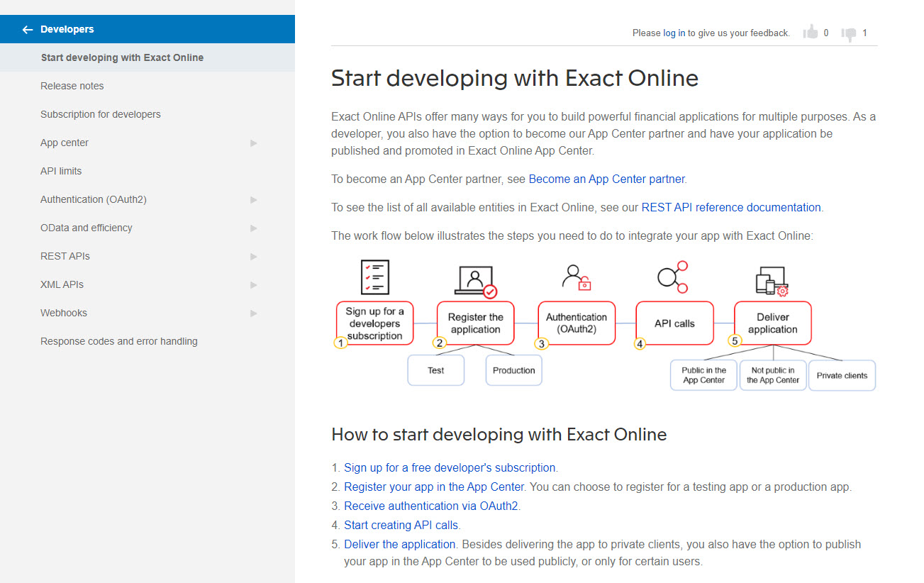Expand the Webhooks submenu arrow

point(254,313)
